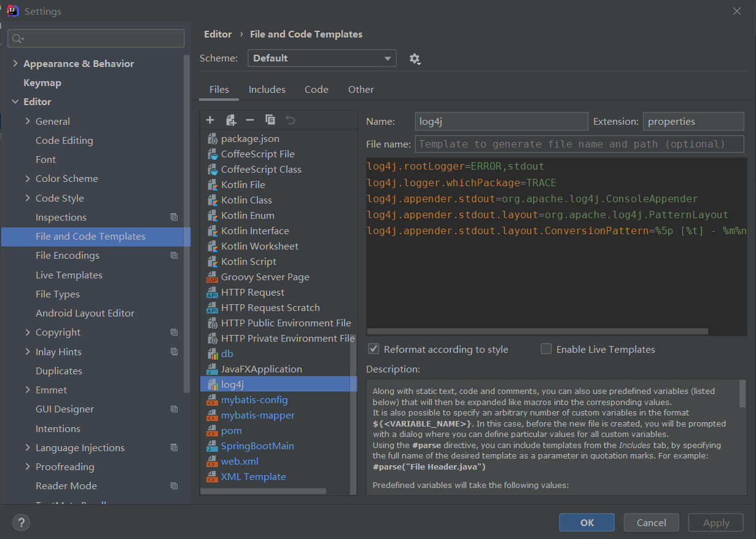Click the mybatis-config XML icon
The image size is (756, 539).
212,400
